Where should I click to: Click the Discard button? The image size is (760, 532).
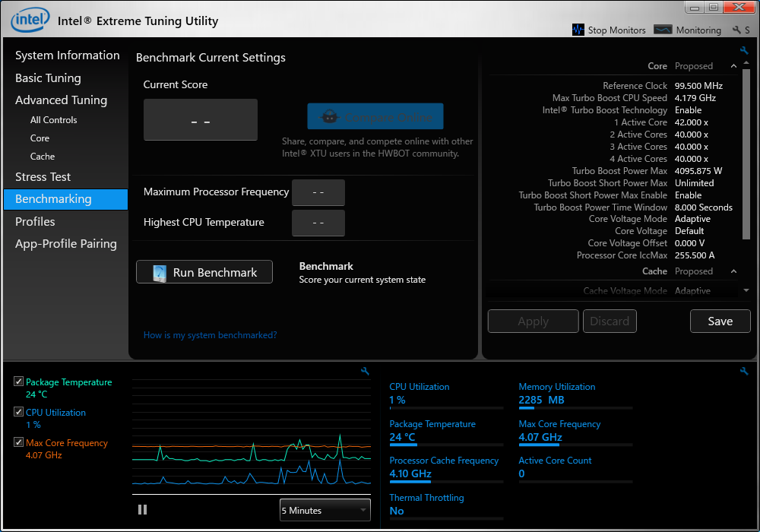click(x=610, y=321)
